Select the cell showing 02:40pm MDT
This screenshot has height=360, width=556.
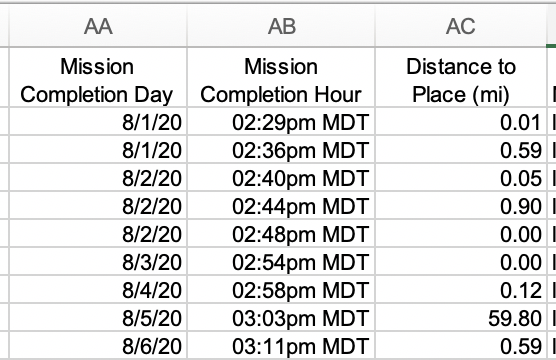[281, 178]
